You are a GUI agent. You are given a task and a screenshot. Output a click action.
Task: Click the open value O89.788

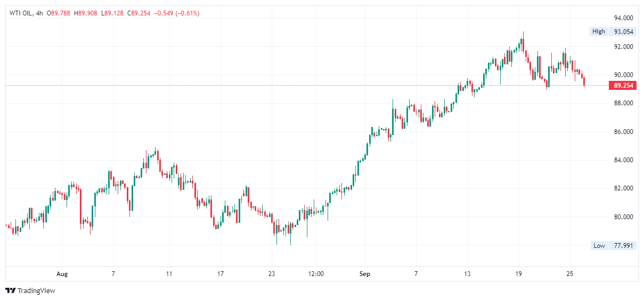60,13
